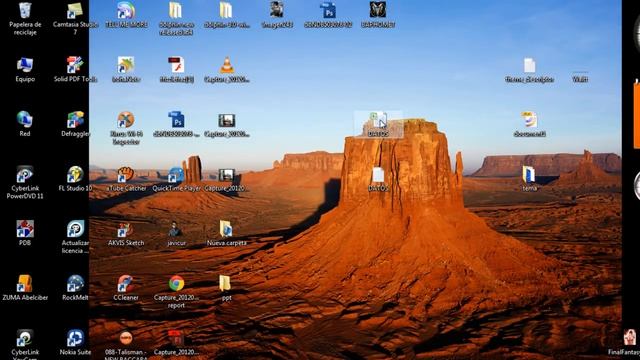Screen dimensions: 640x360
Task: Select the Flash document file icon
Action: point(176,65)
